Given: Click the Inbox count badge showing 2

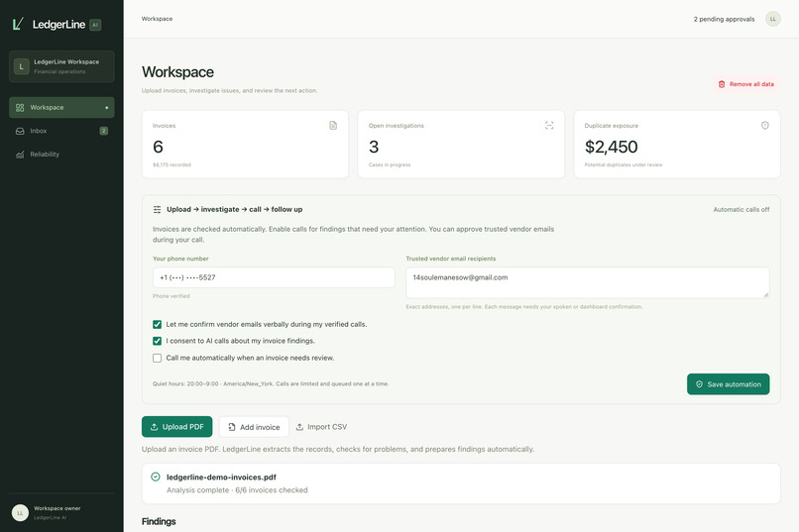Looking at the screenshot, I should (103, 131).
